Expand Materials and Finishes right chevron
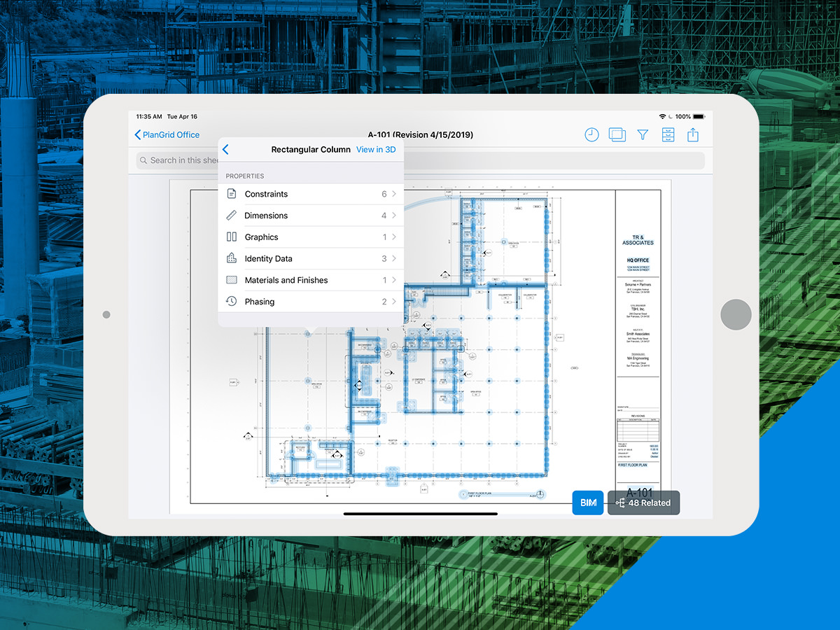840x630 pixels. click(x=395, y=280)
